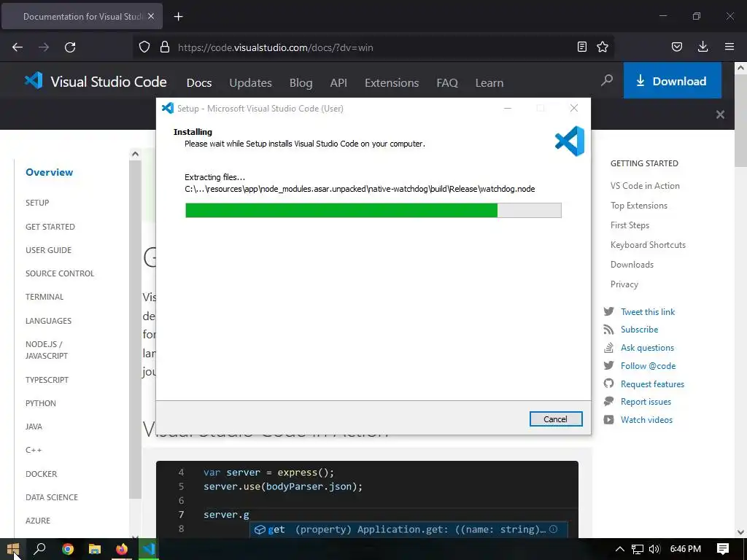
Task: Click the Twitter bird beside Tweet this link
Action: [609, 311]
